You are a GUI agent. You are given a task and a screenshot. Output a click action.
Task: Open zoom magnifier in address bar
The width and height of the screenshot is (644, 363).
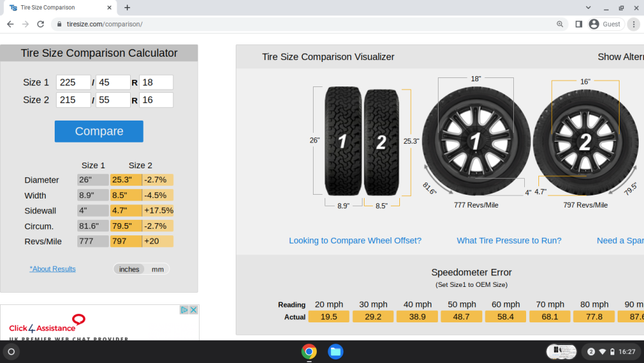pos(560,25)
